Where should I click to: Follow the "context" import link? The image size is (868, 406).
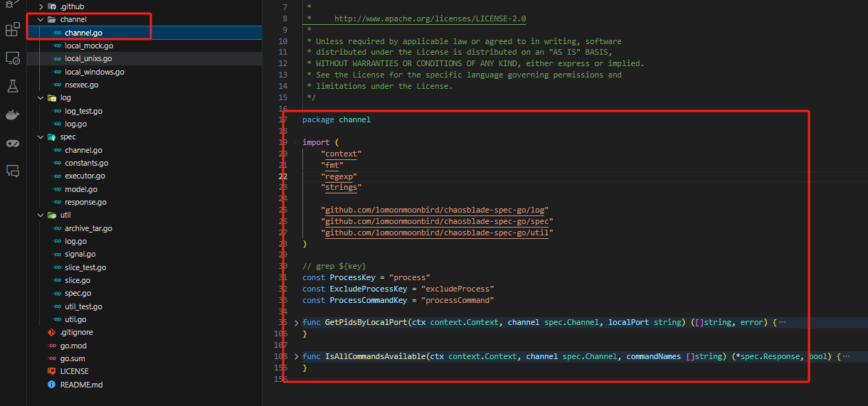pos(341,154)
